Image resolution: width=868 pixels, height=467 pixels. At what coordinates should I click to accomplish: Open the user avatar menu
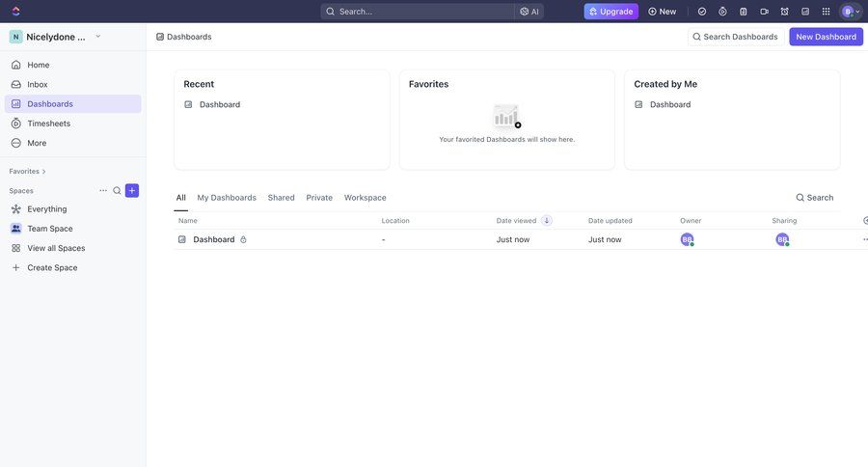point(851,11)
